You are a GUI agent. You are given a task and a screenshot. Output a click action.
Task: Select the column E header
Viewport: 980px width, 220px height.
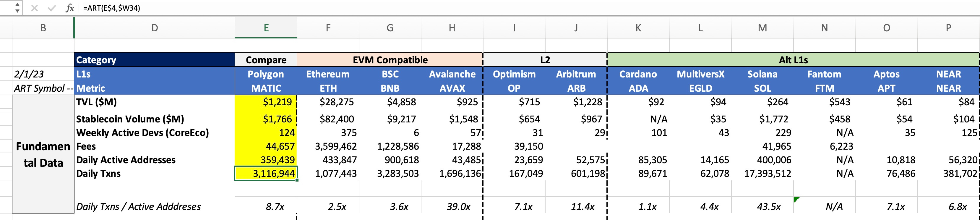click(x=266, y=28)
